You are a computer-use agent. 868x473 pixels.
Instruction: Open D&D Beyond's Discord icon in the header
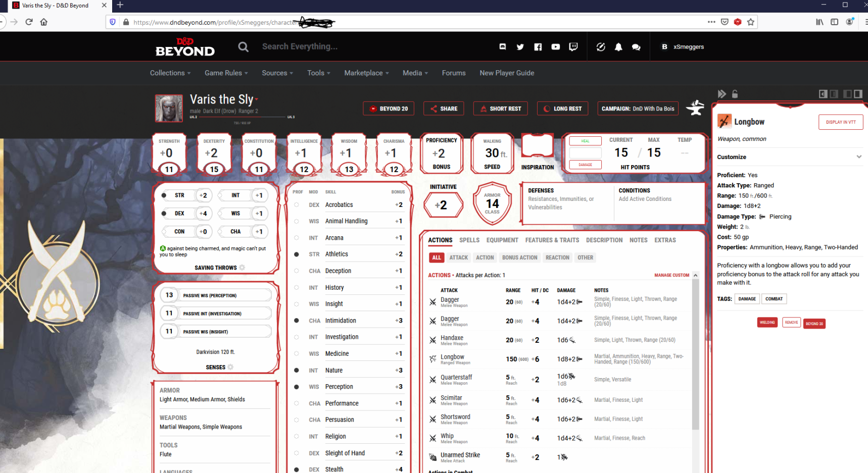502,46
